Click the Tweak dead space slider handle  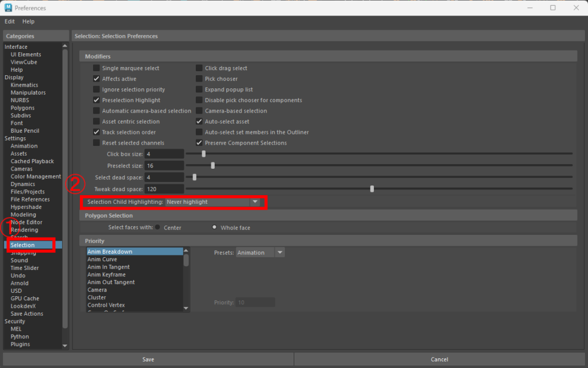[372, 188]
